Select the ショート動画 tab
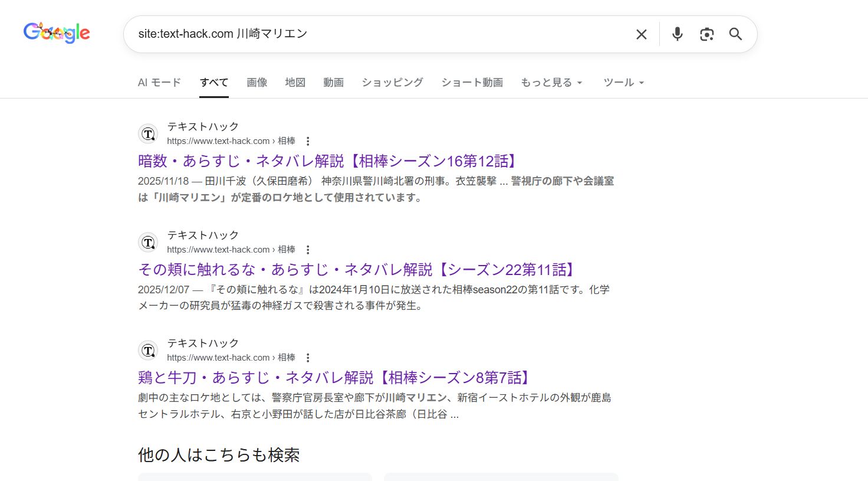 472,83
